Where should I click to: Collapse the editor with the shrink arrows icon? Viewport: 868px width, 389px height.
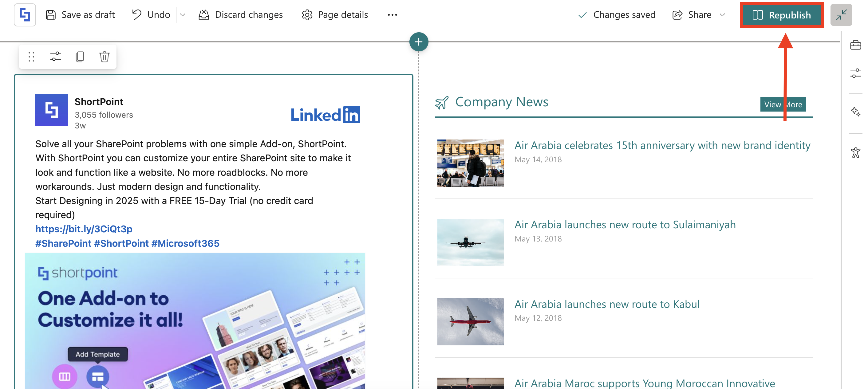[x=841, y=15]
